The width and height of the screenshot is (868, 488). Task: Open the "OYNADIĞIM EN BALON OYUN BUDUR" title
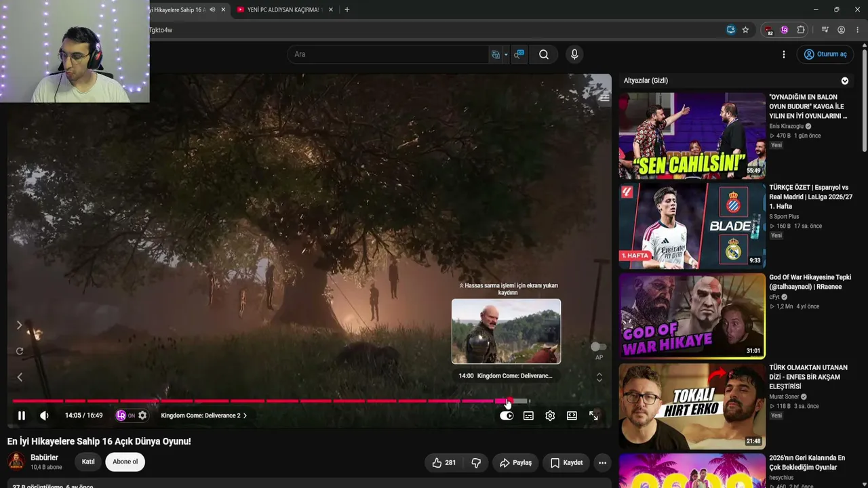pos(808,106)
